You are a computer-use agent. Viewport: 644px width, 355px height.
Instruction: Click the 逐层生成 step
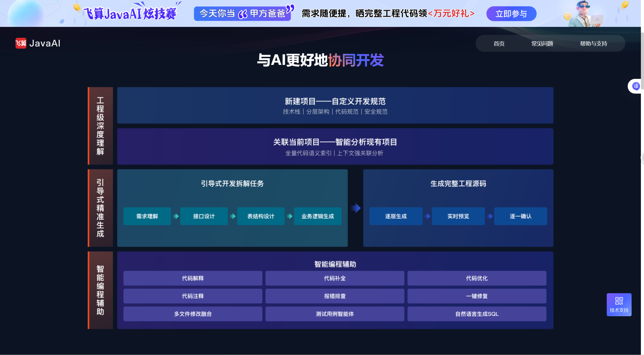point(396,216)
